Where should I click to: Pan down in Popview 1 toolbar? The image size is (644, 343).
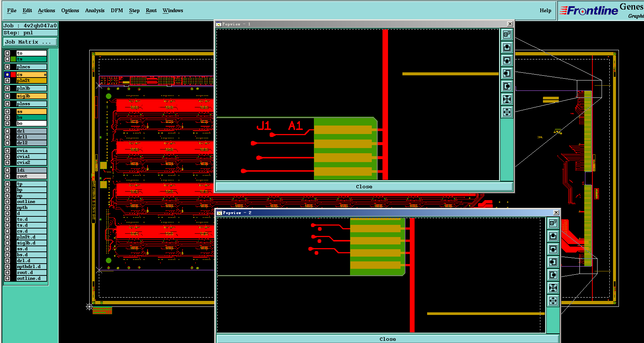[x=507, y=60]
